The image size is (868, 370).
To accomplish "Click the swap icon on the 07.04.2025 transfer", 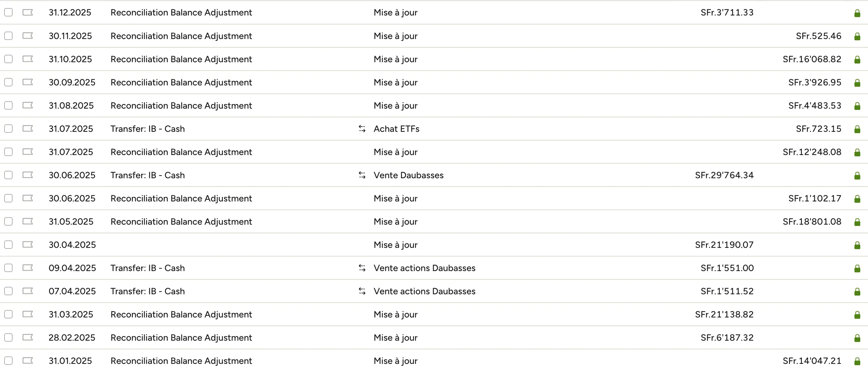I will [x=362, y=291].
